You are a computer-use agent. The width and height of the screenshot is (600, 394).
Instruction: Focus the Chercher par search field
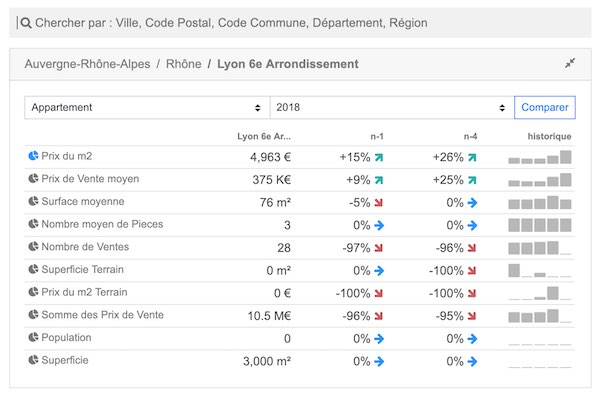click(300, 23)
